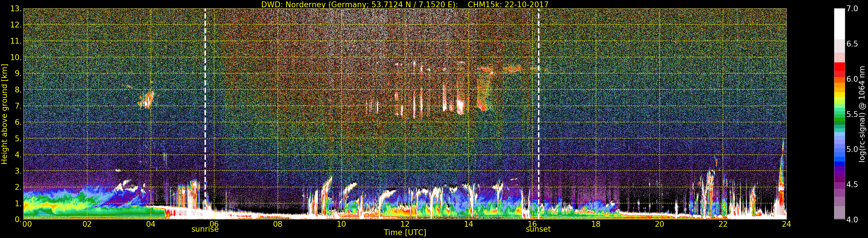The image size is (868, 238).
Task: Select the '06' time axis tick label
Action: tap(214, 224)
